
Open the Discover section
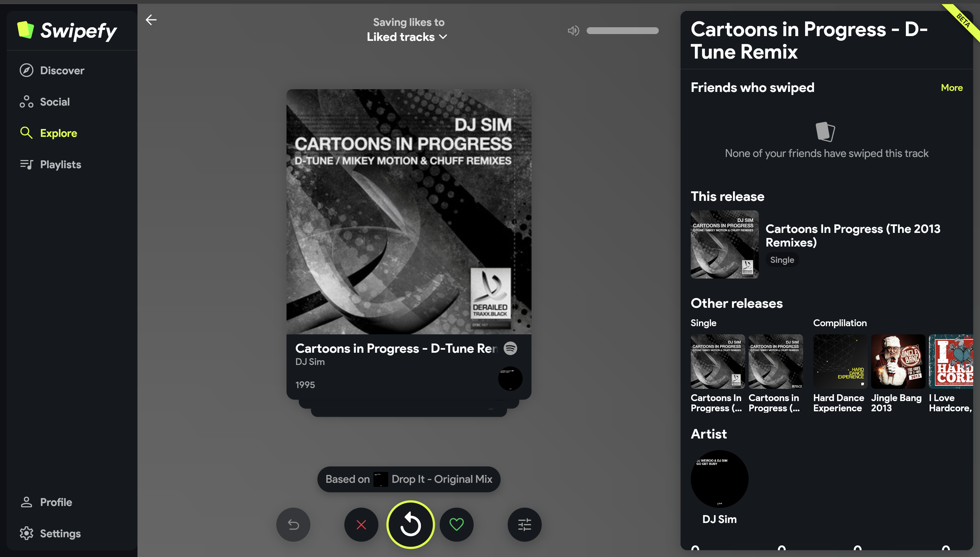[62, 70]
